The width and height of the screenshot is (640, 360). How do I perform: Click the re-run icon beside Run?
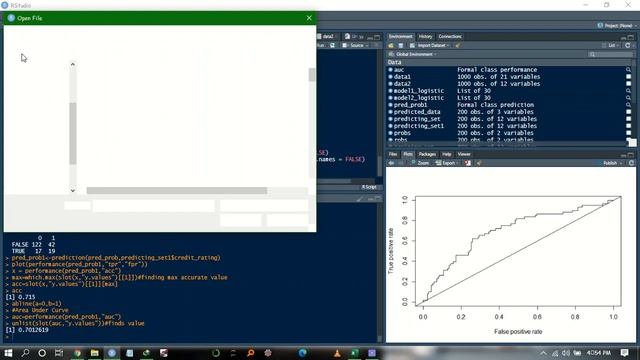[332, 45]
